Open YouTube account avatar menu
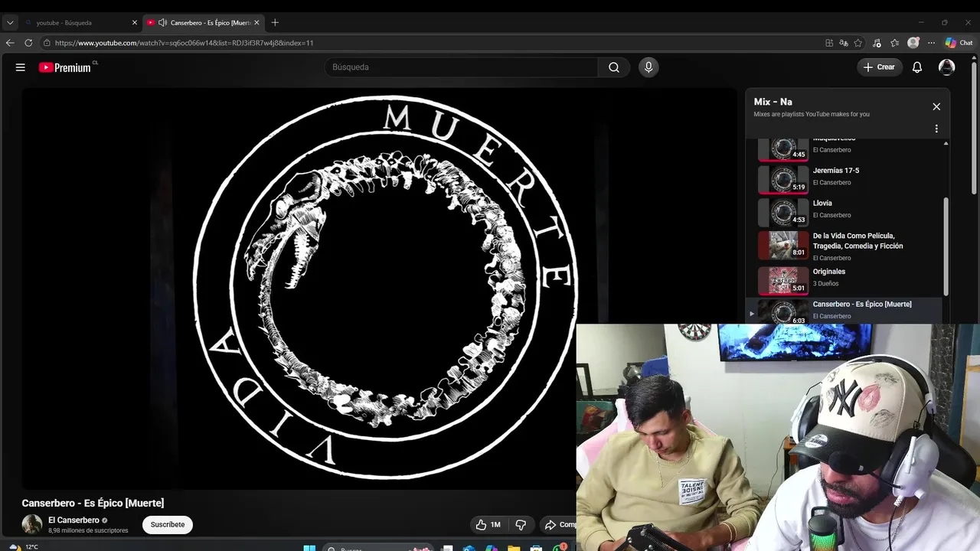This screenshot has height=551, width=980. [x=947, y=67]
